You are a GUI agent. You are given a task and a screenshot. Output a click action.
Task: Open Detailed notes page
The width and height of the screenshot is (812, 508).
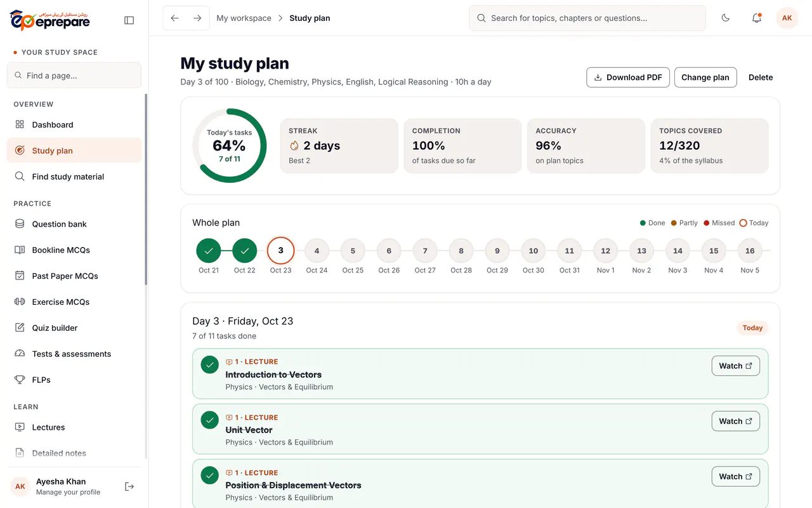(x=74, y=453)
